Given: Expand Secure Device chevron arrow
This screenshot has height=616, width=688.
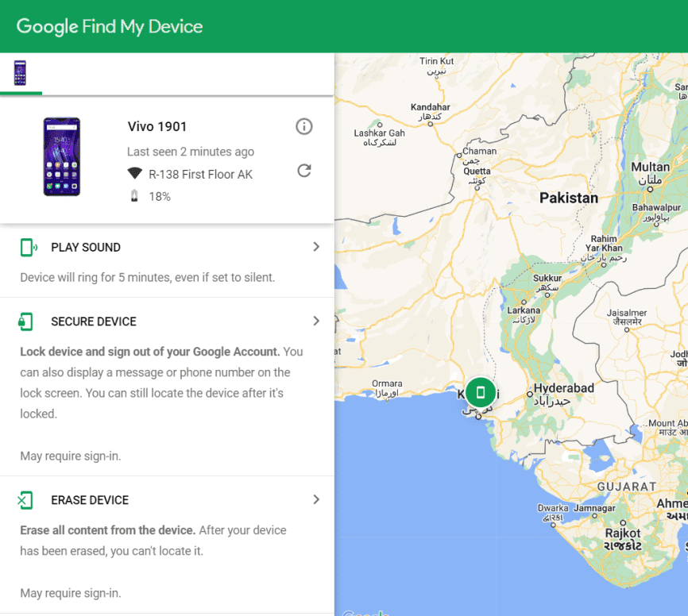Looking at the screenshot, I should click(x=316, y=321).
